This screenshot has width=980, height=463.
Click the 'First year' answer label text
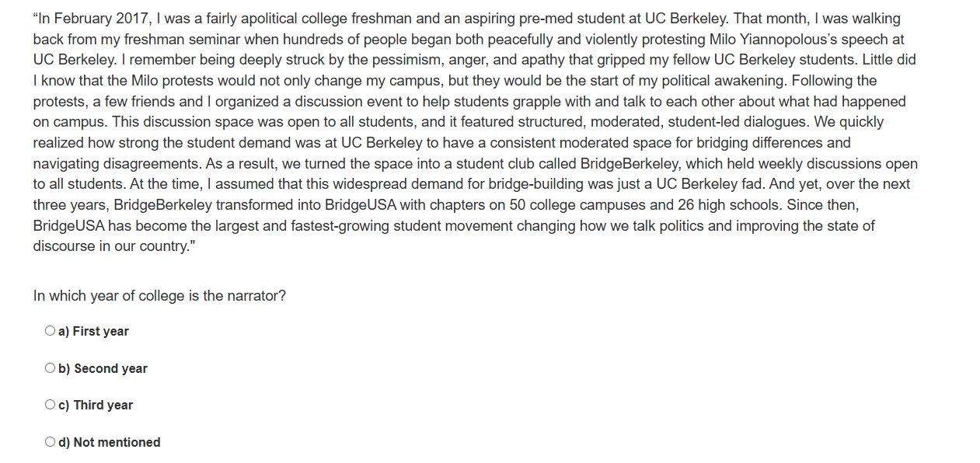coord(101,331)
